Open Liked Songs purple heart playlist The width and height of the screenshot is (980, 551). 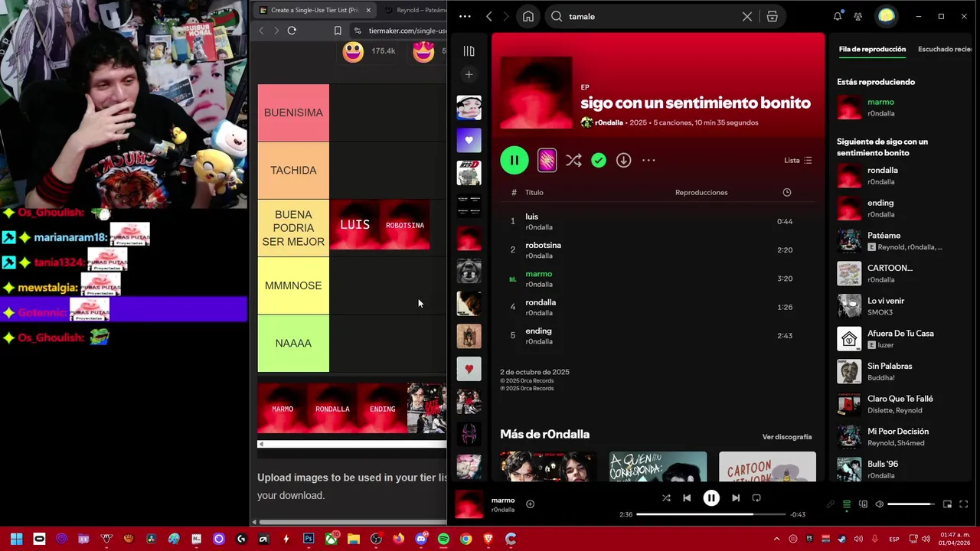click(x=469, y=140)
